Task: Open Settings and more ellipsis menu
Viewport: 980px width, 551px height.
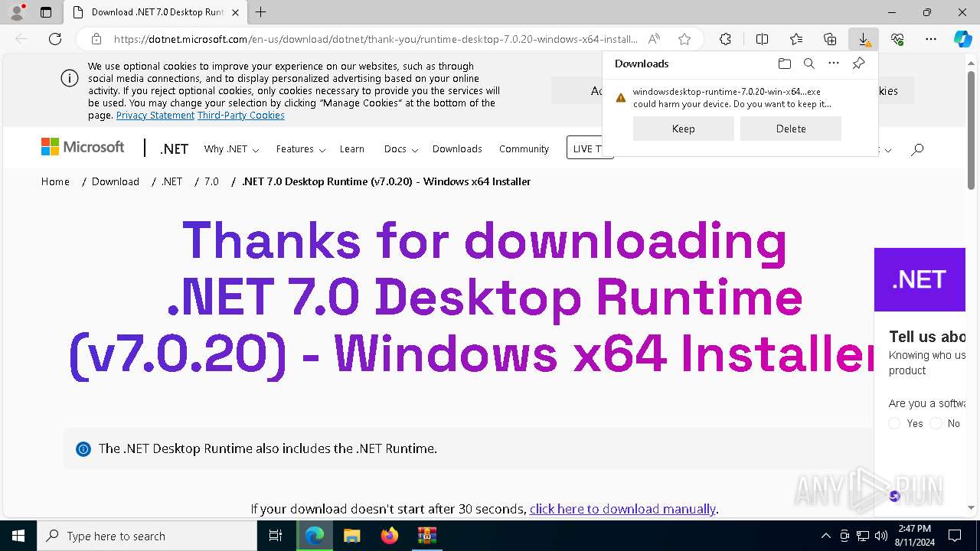Action: point(931,39)
